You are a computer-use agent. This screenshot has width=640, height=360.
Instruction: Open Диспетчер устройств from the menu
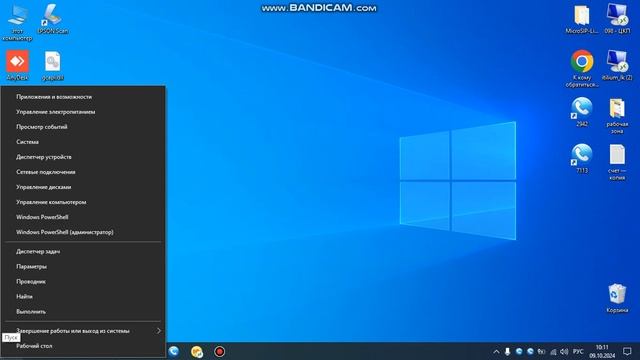pos(83,157)
